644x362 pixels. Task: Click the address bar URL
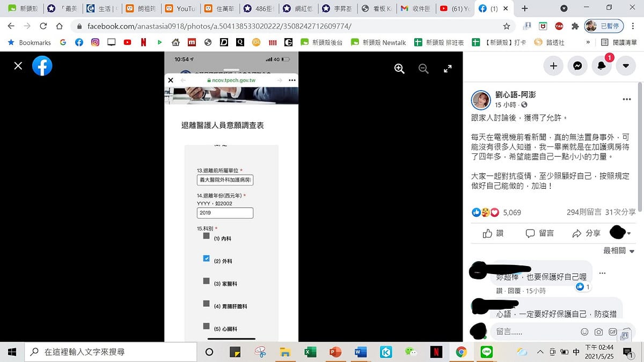tap(219, 26)
